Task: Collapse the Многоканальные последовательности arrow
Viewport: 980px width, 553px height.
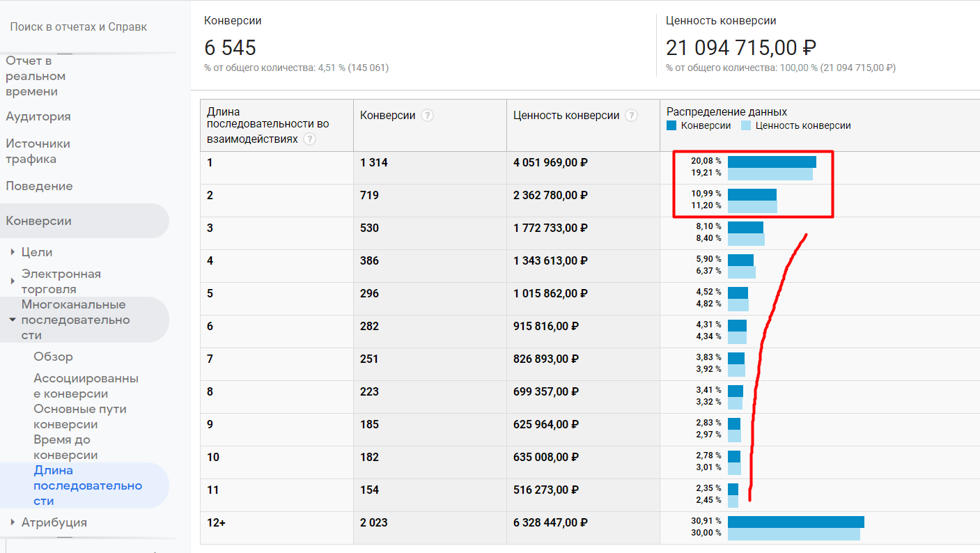Action: 13,320
